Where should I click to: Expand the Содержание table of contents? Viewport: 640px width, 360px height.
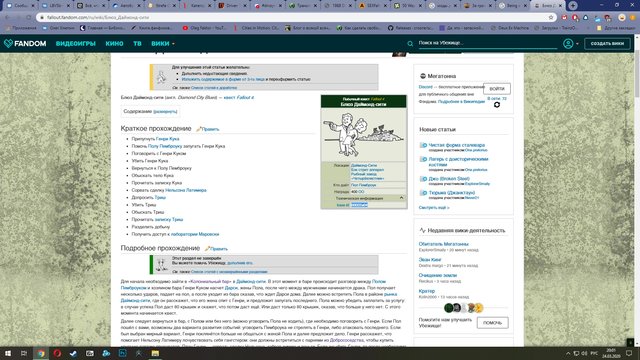pos(165,111)
